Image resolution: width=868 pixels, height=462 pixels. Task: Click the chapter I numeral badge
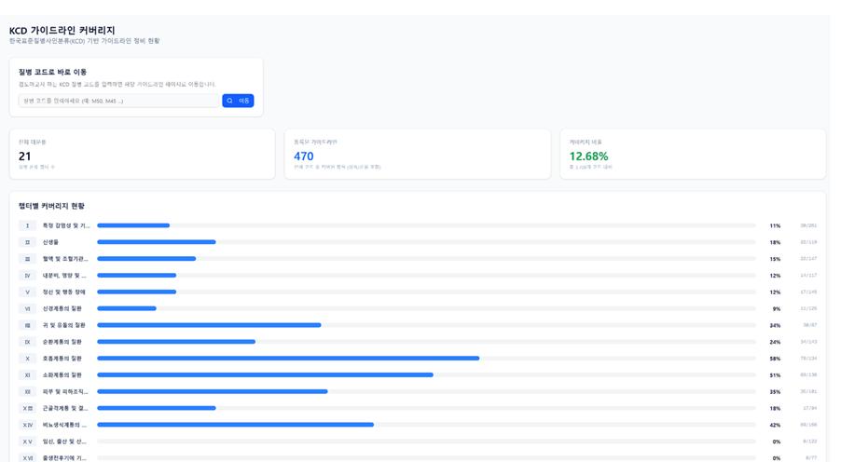[27, 225]
